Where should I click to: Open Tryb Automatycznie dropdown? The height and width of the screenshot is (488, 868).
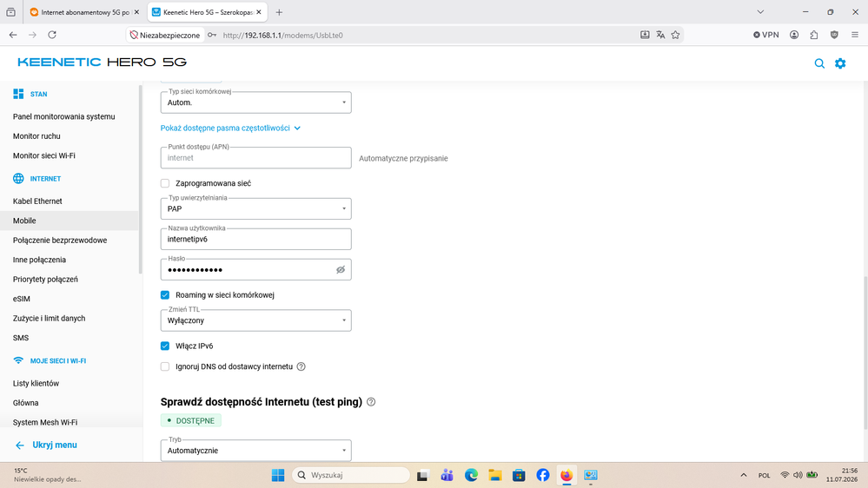255,451
